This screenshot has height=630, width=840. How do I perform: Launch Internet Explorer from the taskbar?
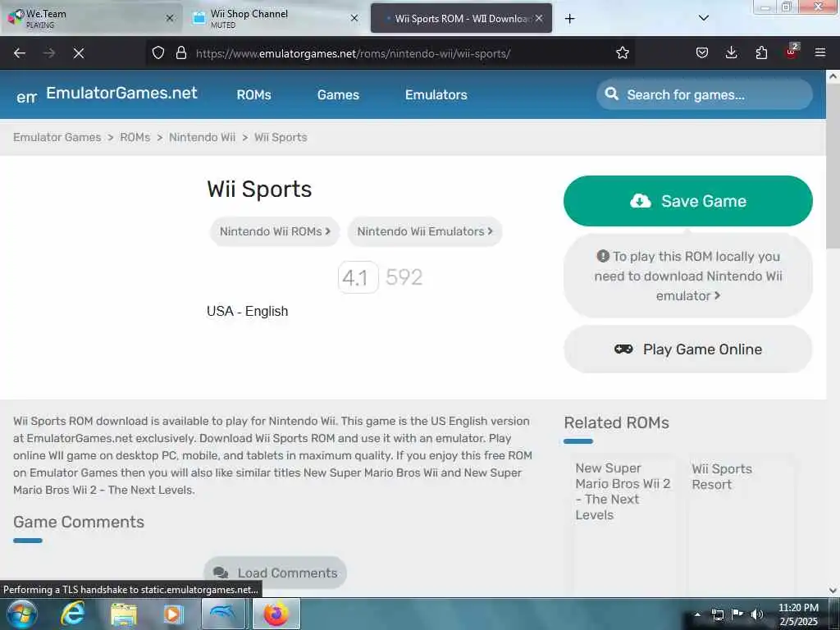(x=73, y=614)
